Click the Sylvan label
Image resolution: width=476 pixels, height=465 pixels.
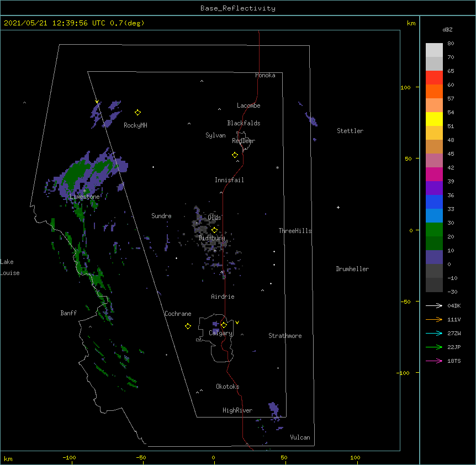[x=215, y=135]
